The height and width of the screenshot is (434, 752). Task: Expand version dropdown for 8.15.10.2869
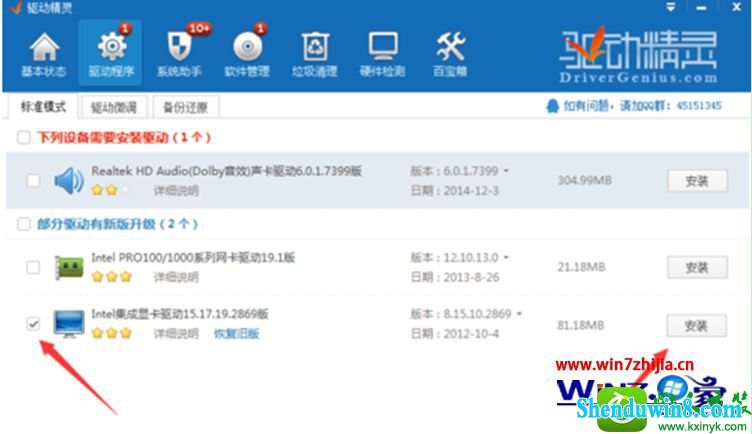coord(519,314)
